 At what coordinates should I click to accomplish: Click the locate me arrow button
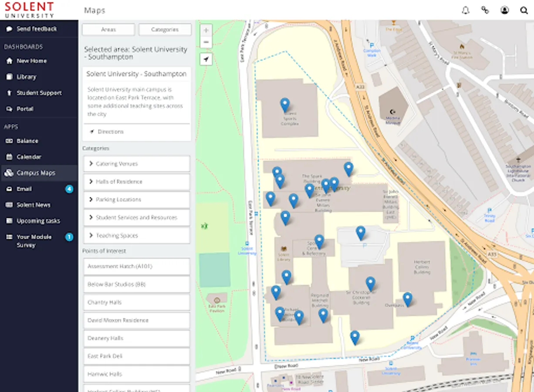(x=206, y=59)
